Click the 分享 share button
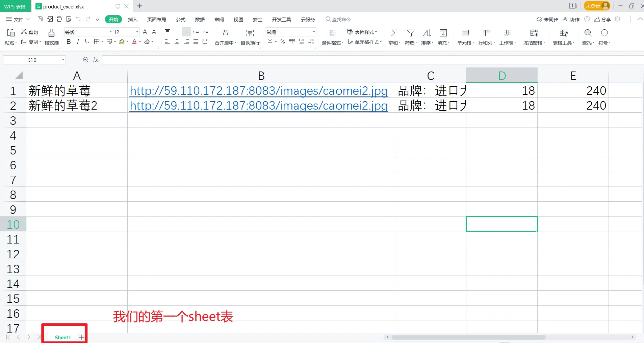The height and width of the screenshot is (343, 644). pos(602,19)
